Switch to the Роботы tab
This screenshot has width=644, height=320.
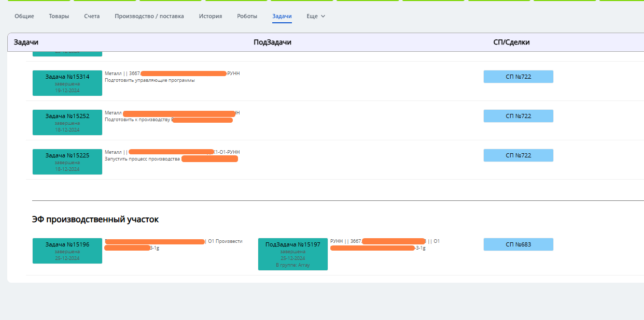(247, 16)
